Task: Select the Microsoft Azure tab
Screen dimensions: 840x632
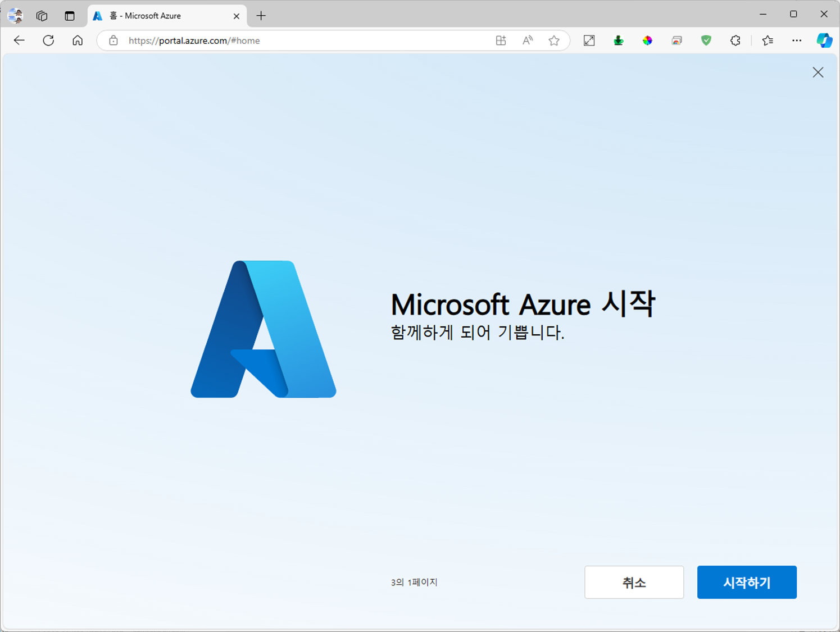Action: coord(167,16)
